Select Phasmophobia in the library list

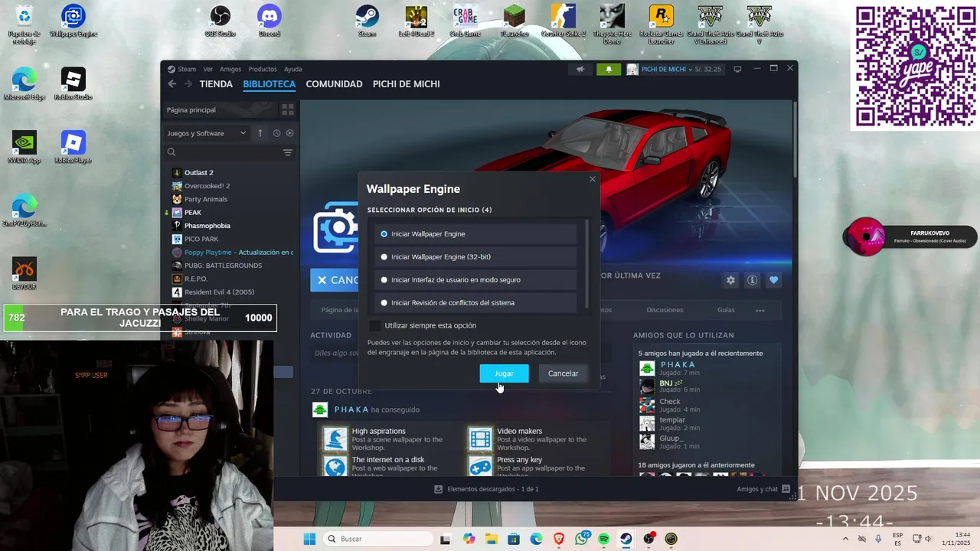tap(207, 226)
